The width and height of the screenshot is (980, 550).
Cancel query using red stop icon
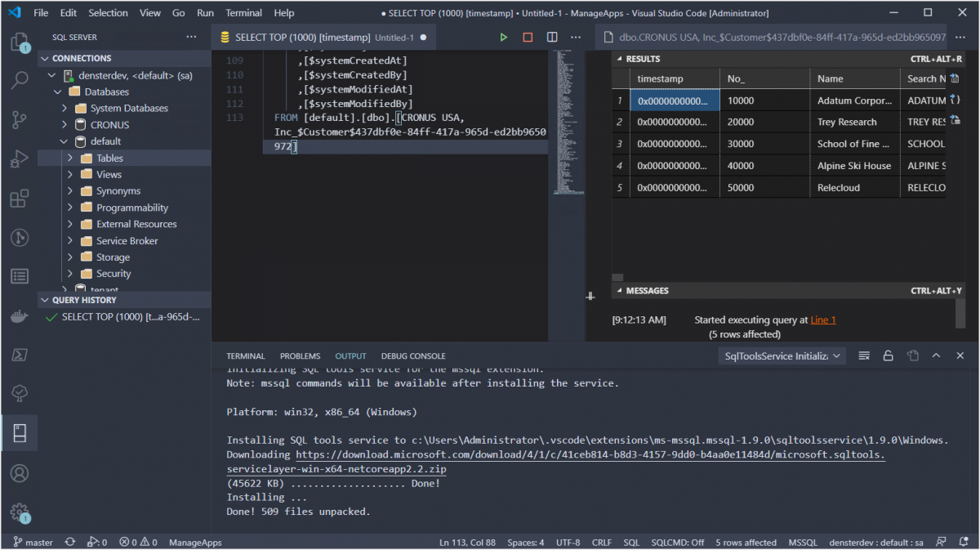pyautogui.click(x=527, y=37)
